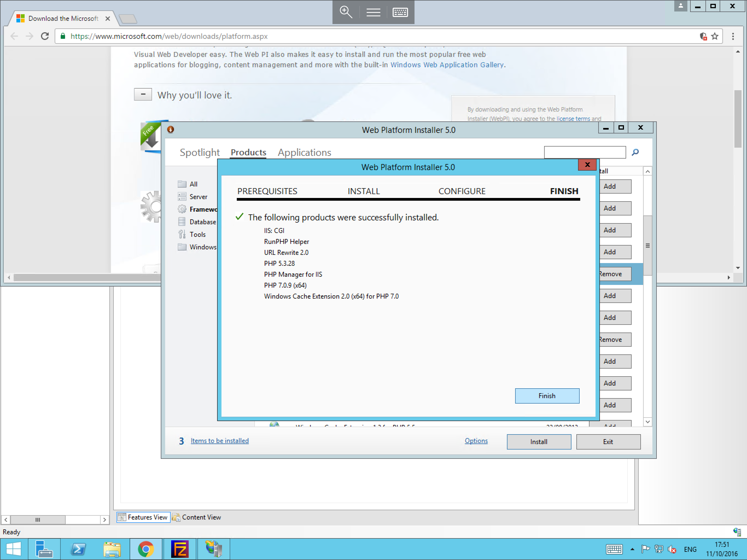Launch Server Manager from the taskbar
The image size is (747, 560).
[x=44, y=549]
